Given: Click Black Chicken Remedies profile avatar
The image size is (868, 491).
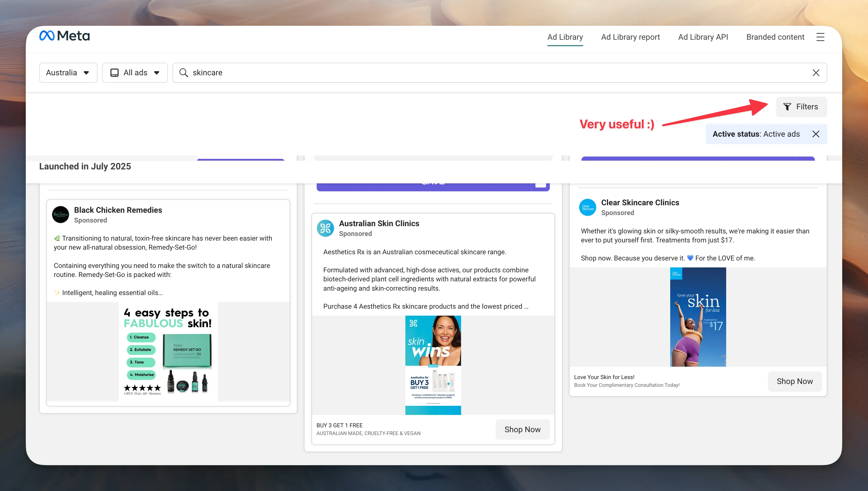Looking at the screenshot, I should (61, 215).
